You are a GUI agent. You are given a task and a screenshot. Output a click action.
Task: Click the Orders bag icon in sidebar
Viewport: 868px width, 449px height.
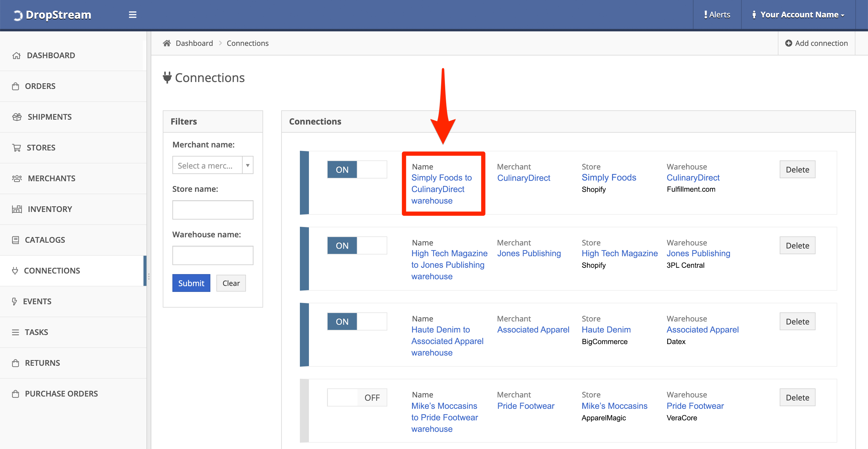click(15, 86)
